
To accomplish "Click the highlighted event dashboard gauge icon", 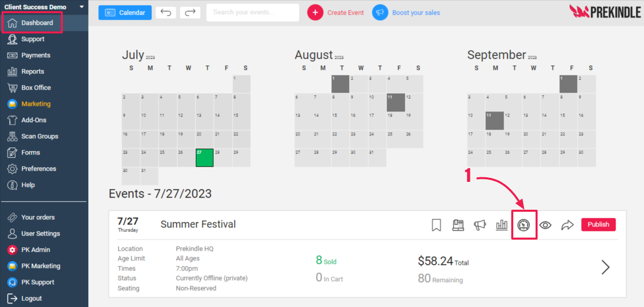I will (524, 225).
